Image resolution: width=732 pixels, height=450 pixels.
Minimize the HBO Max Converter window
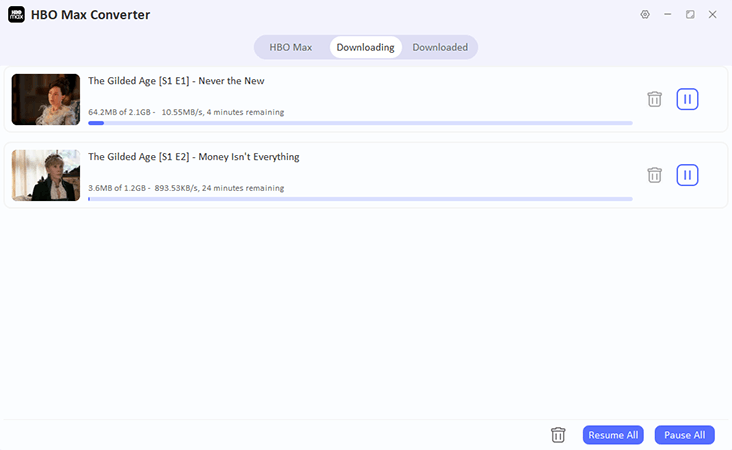pyautogui.click(x=668, y=14)
